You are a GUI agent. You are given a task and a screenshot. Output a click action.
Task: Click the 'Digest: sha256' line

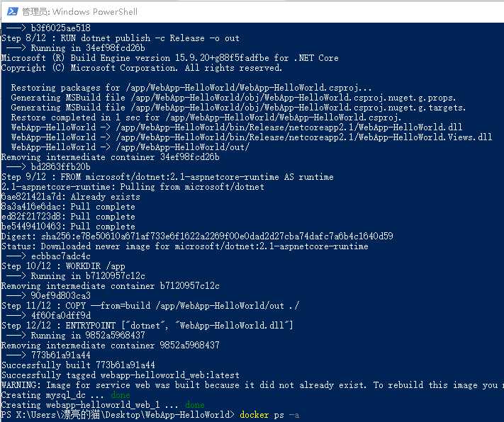click(x=197, y=236)
